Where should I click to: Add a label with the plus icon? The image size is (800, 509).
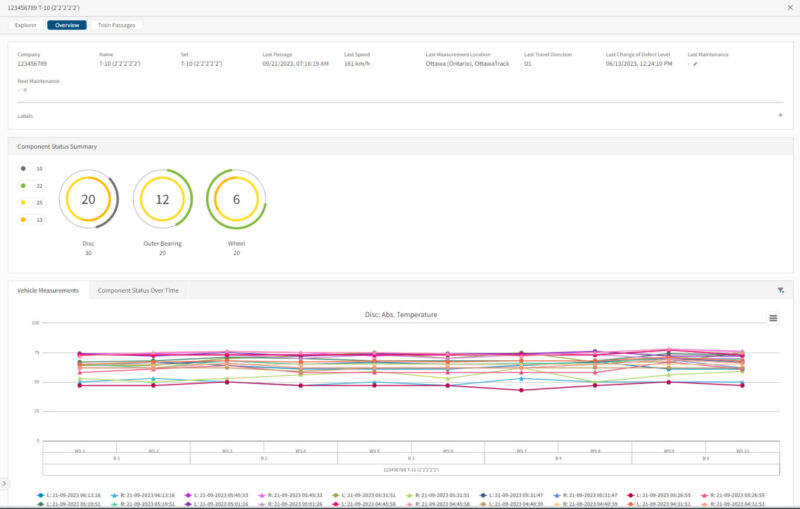click(780, 115)
